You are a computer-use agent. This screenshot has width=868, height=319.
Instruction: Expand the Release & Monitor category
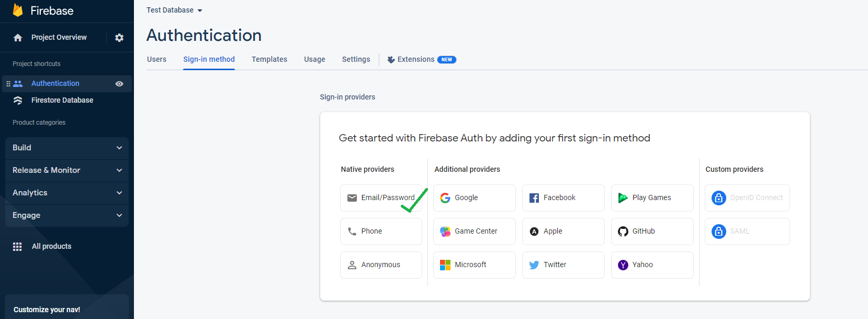point(67,171)
